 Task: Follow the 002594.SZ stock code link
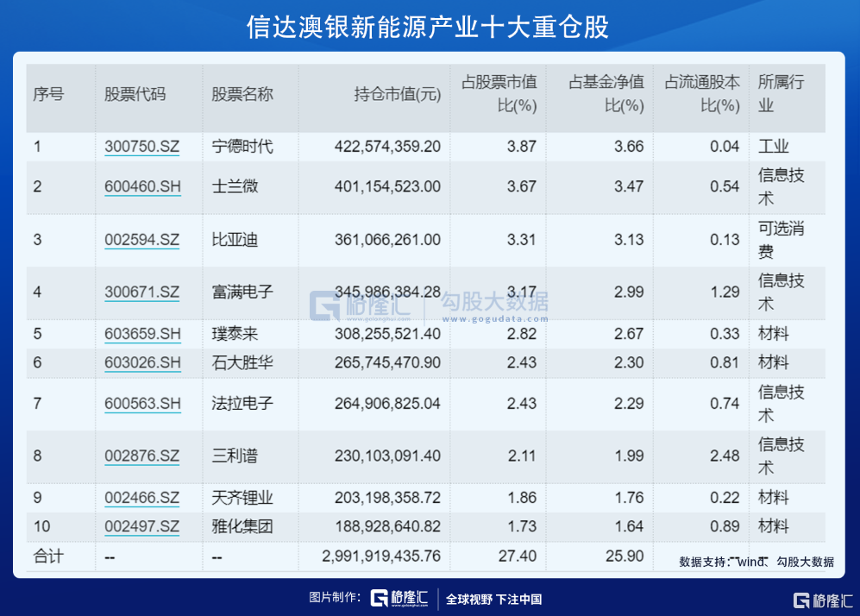coord(142,240)
